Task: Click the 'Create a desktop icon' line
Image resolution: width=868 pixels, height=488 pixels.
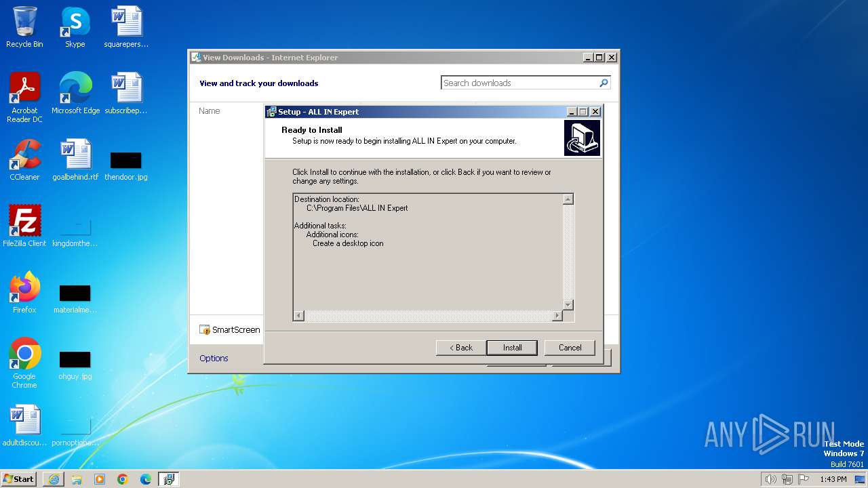Action: [x=348, y=243]
